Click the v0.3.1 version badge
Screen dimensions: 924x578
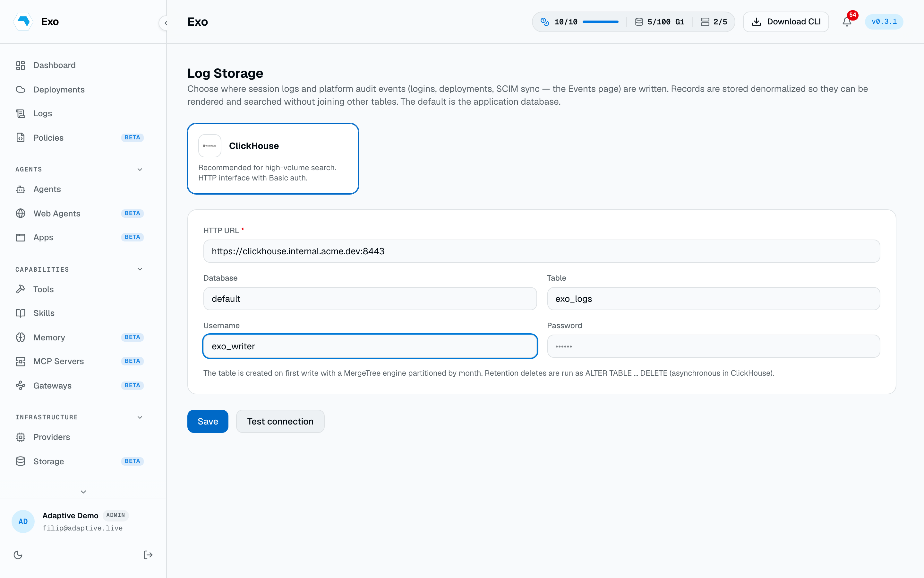pos(884,22)
